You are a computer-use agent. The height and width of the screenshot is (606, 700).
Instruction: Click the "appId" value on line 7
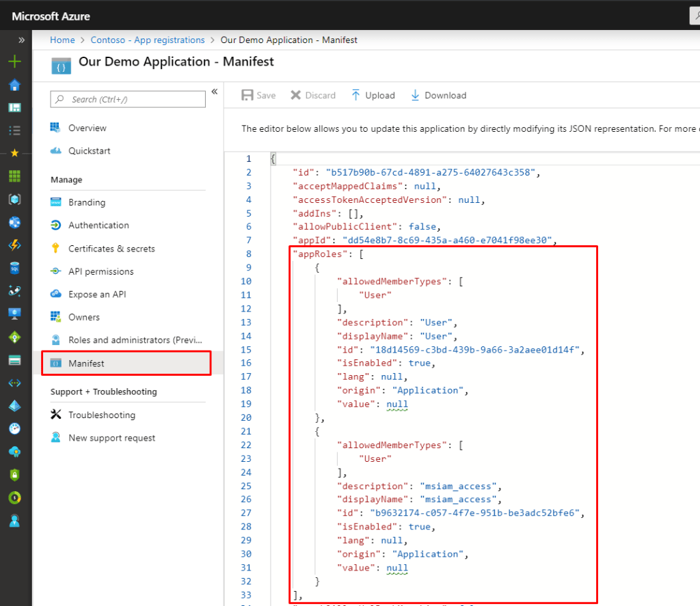pyautogui.click(x=447, y=240)
